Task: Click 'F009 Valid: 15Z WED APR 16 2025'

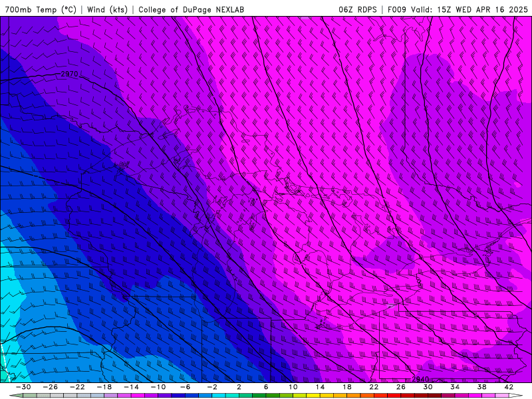Action: [458, 9]
